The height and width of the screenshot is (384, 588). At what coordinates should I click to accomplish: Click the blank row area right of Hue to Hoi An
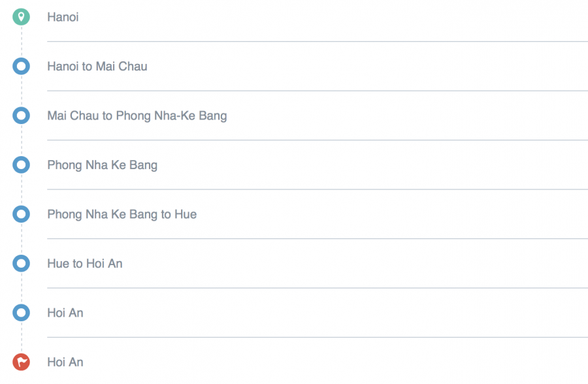355,264
